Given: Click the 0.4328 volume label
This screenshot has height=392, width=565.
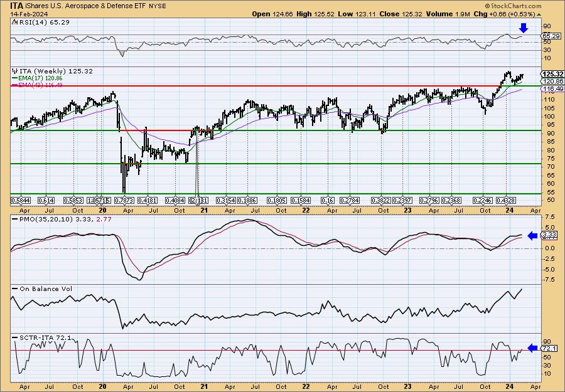Looking at the screenshot, I should pyautogui.click(x=506, y=200).
